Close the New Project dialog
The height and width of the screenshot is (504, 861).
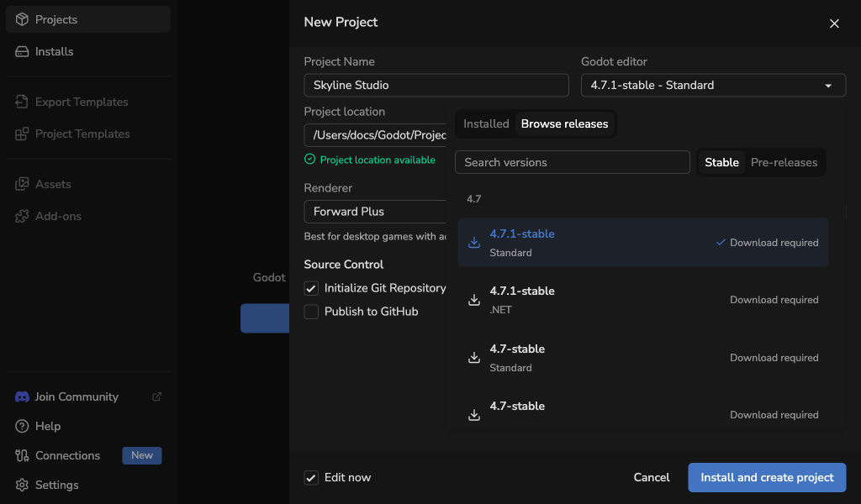click(834, 24)
